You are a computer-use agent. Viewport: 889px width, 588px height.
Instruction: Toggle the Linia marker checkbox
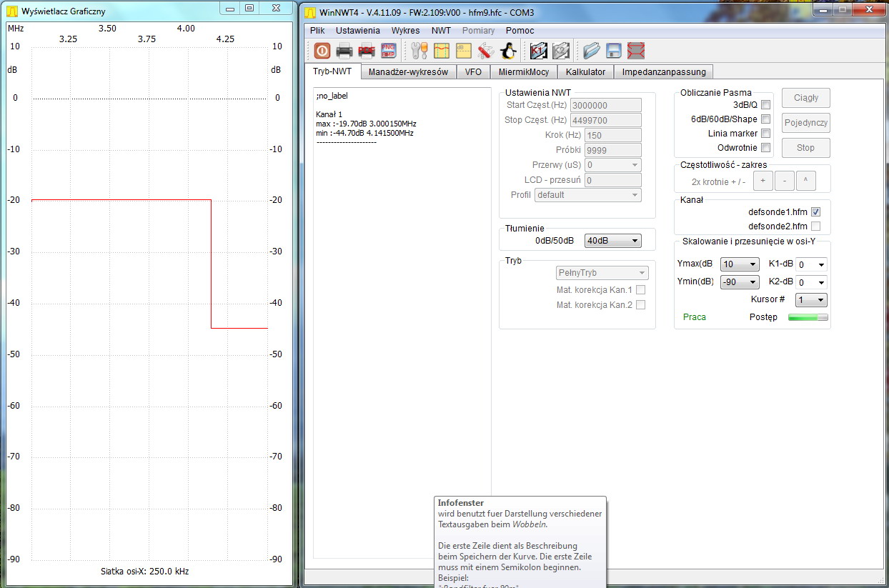pos(765,134)
